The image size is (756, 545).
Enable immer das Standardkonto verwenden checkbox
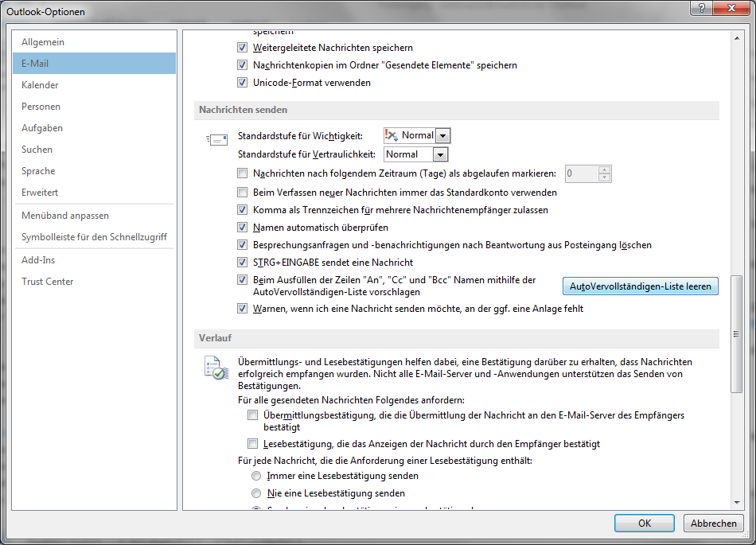(242, 193)
